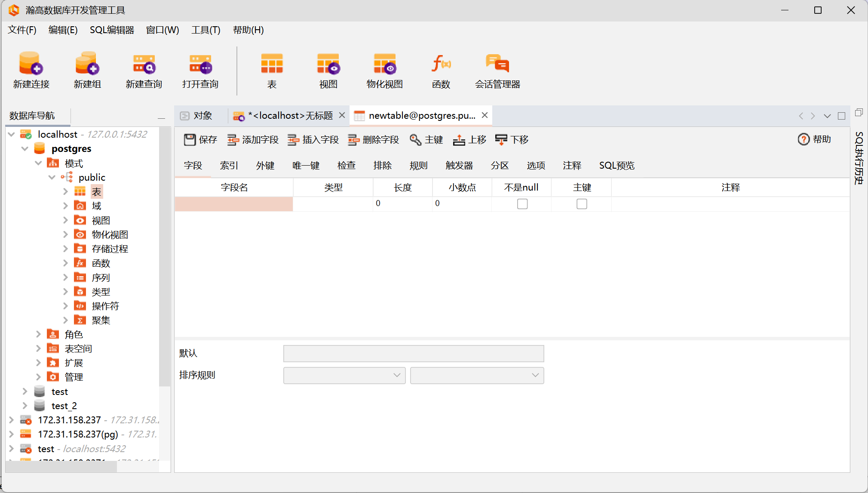The width and height of the screenshot is (868, 493).
Task: Select the 操作符 tree node
Action: [105, 306]
